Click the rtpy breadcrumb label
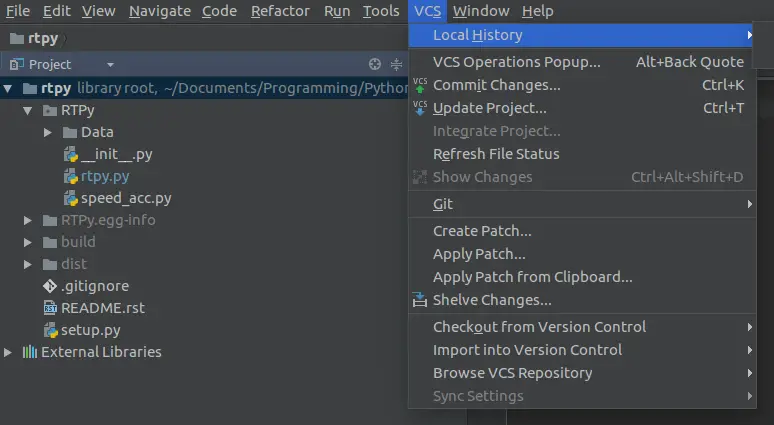The width and height of the screenshot is (774, 425). (x=43, y=38)
